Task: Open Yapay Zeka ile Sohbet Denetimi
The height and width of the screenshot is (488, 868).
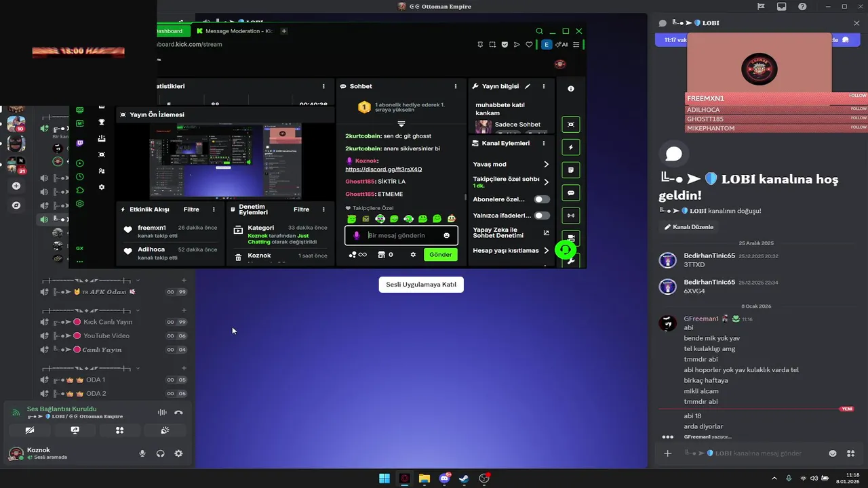Action: pyautogui.click(x=546, y=232)
